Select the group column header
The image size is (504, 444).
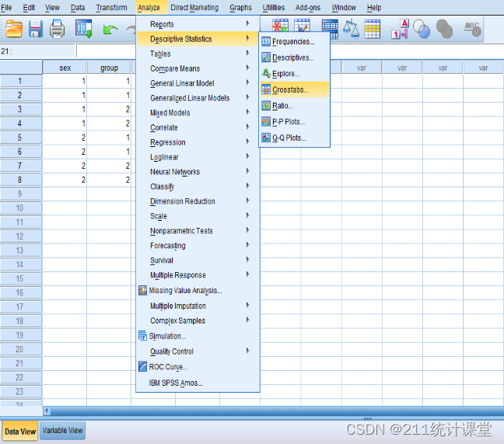point(109,68)
